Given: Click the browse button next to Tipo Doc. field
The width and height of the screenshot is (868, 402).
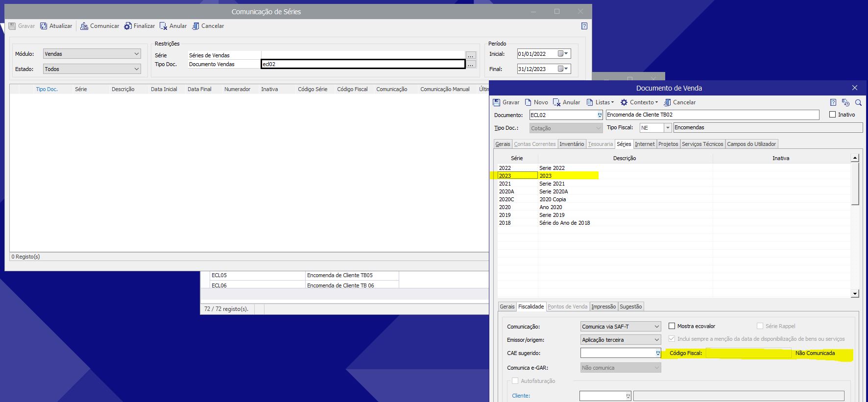Looking at the screenshot, I should tap(471, 64).
